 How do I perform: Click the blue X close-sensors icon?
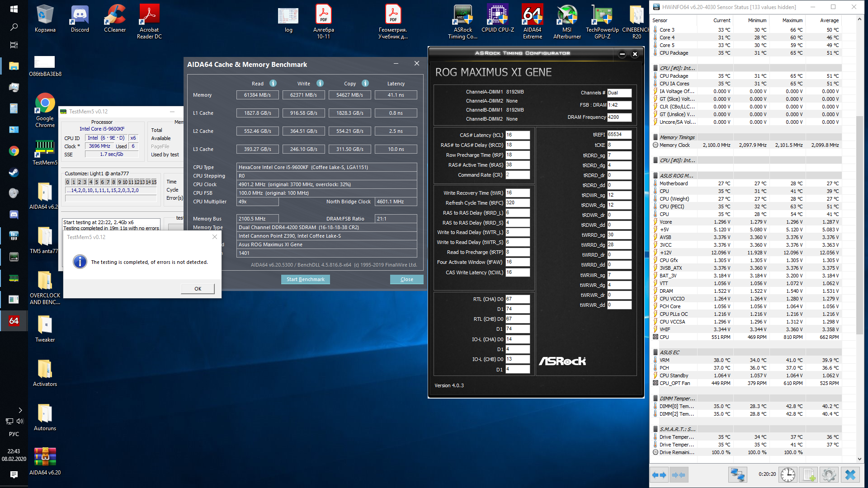[x=850, y=475]
